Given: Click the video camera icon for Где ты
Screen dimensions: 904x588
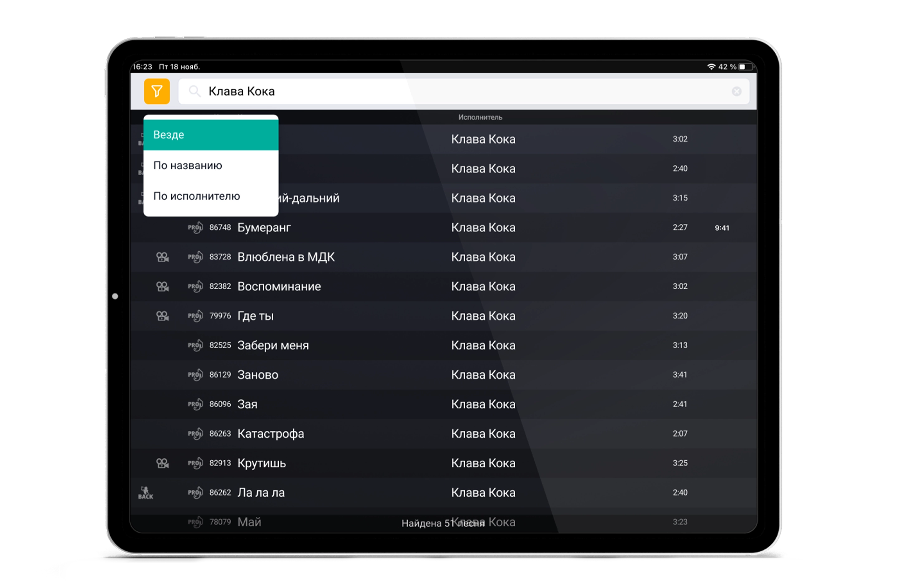Looking at the screenshot, I should click(163, 316).
